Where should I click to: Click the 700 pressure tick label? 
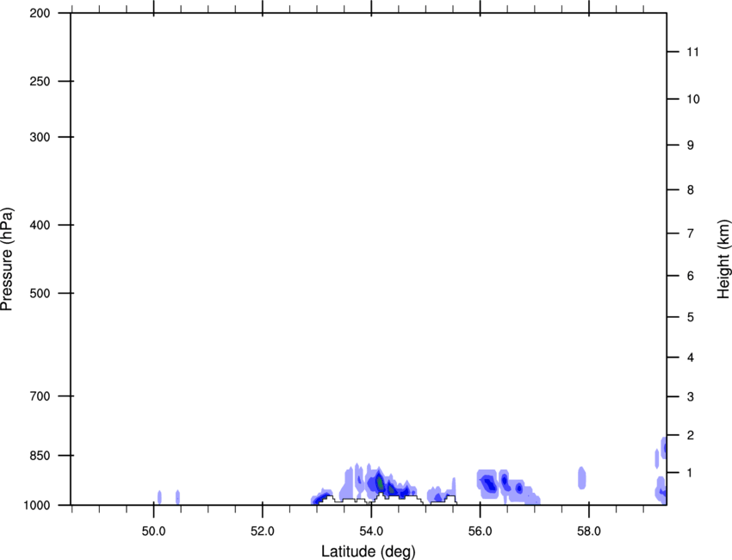click(40, 396)
